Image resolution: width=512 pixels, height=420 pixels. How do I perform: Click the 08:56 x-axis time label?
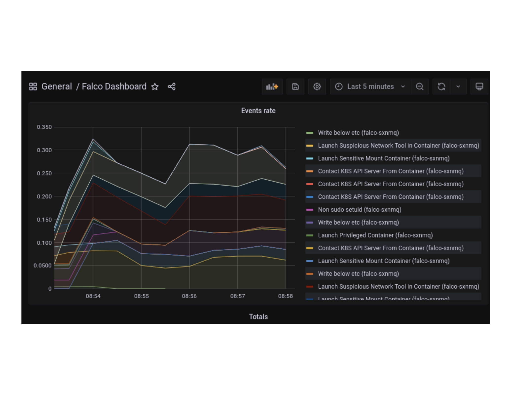point(189,296)
